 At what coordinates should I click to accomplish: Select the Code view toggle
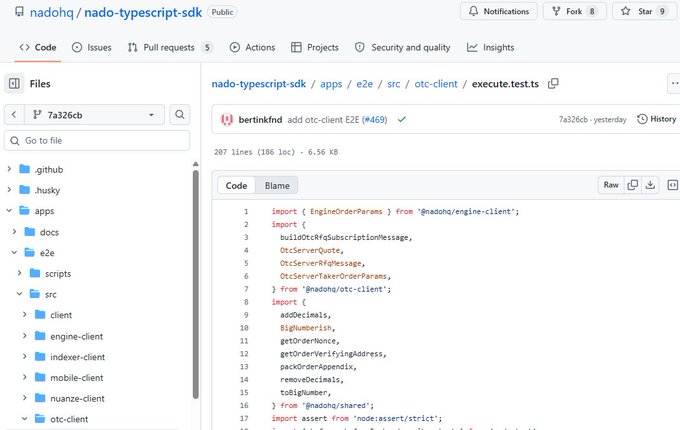[x=236, y=186]
